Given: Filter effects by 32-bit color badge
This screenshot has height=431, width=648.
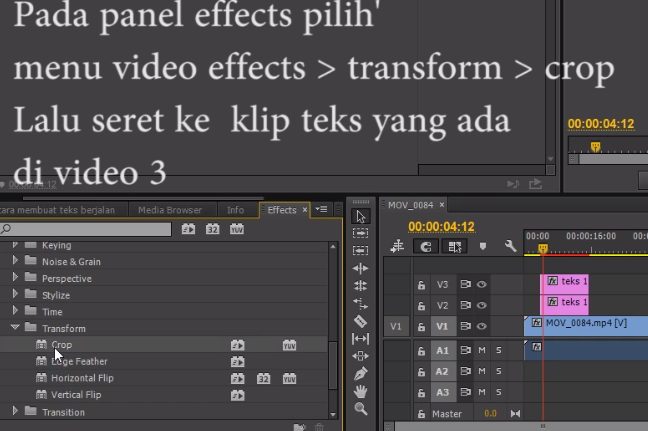Looking at the screenshot, I should point(212,229).
